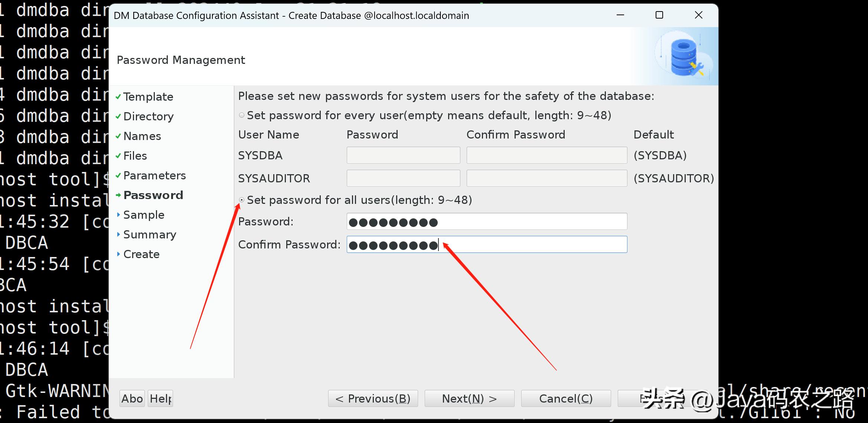Open the Parameters step
The width and height of the screenshot is (868, 423).
[x=154, y=176]
